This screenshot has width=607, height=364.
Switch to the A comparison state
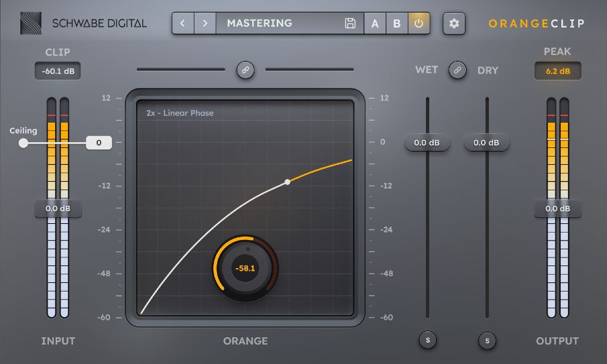click(375, 23)
